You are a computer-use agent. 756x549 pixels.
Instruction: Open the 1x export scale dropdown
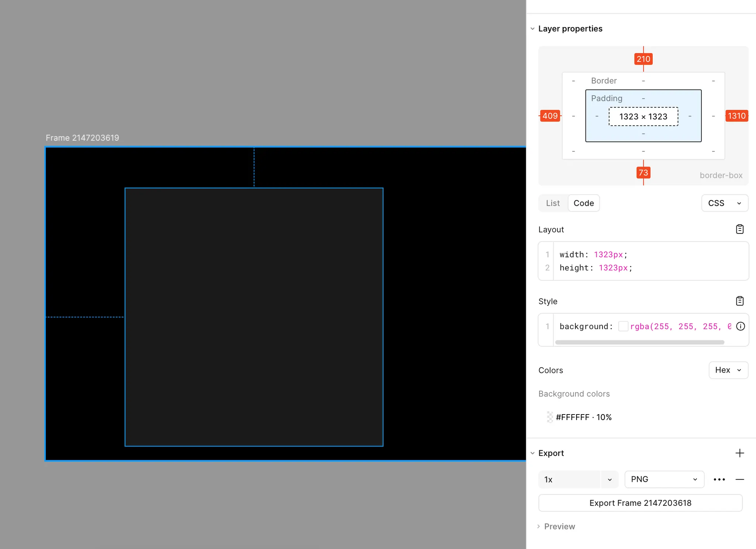pos(609,480)
